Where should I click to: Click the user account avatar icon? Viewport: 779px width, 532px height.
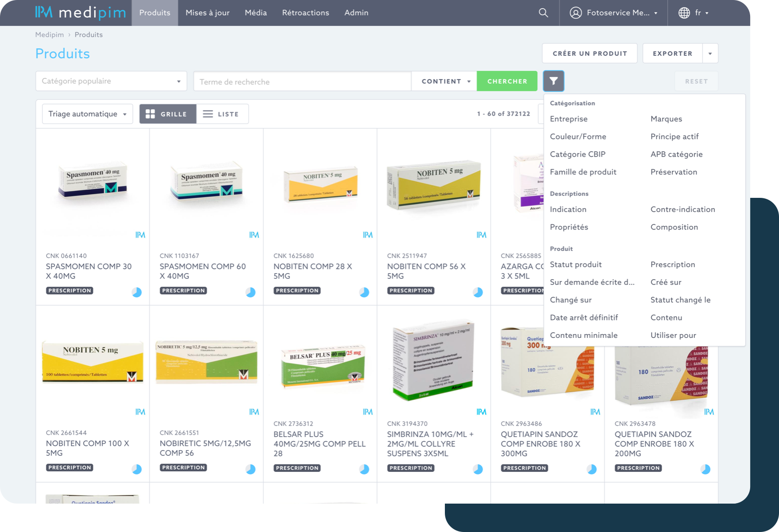[x=575, y=13]
